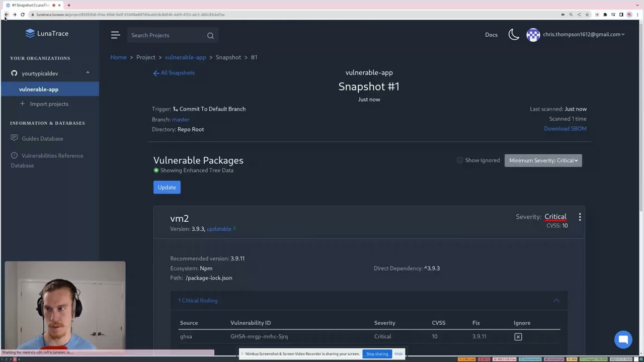The image size is (644, 362).
Task: Open Chrome three-dot menu
Action: 637,15
